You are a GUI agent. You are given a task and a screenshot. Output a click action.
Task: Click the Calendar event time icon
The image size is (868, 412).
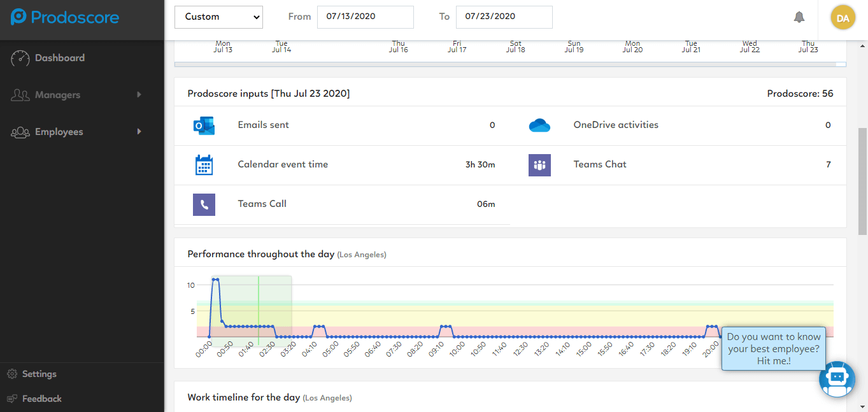click(x=204, y=165)
